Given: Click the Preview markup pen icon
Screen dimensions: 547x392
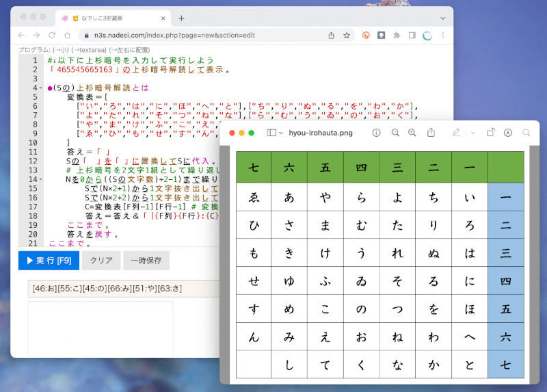Looking at the screenshot, I should 455,133.
